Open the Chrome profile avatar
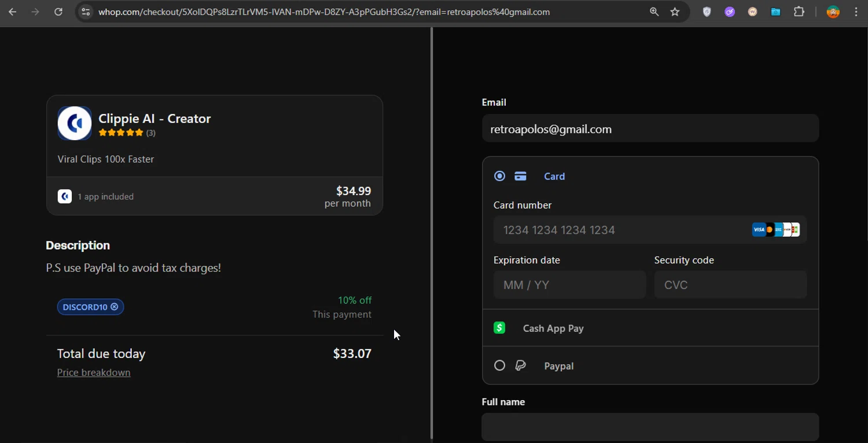Viewport: 868px width, 443px height. [x=833, y=12]
